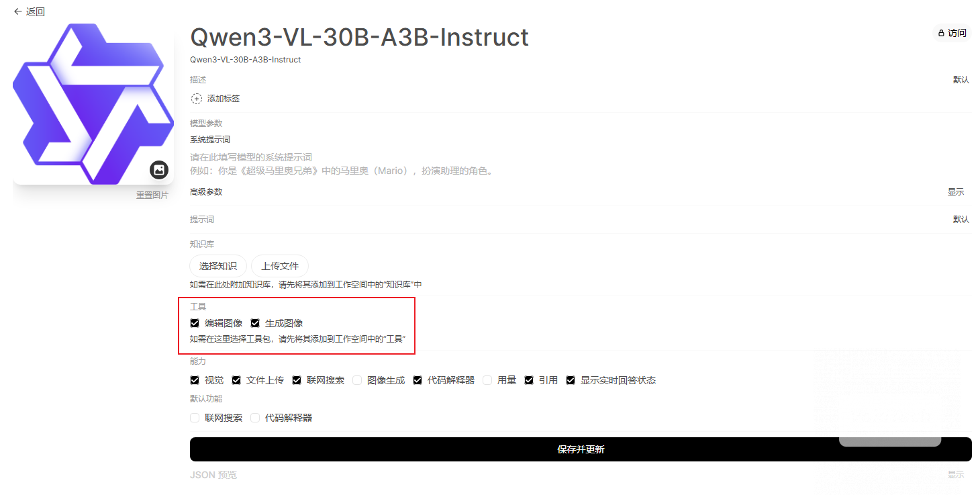The width and height of the screenshot is (980, 495).
Task: Click the Qwen model logo image
Action: [93, 104]
